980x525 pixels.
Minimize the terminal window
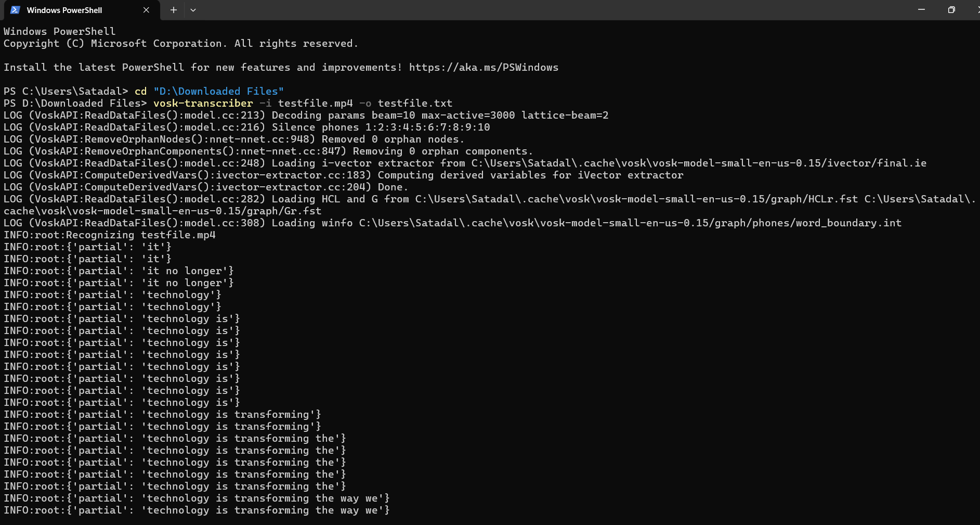coord(921,9)
